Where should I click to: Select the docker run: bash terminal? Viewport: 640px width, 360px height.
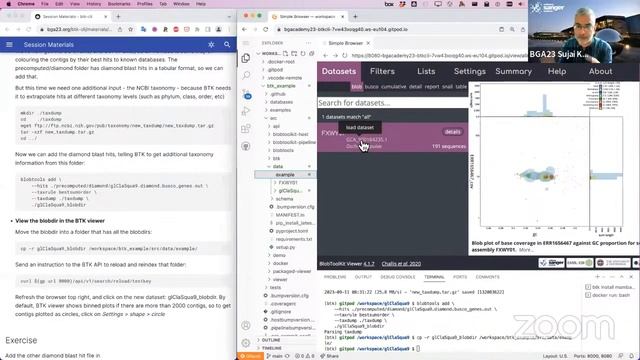tap(608, 295)
